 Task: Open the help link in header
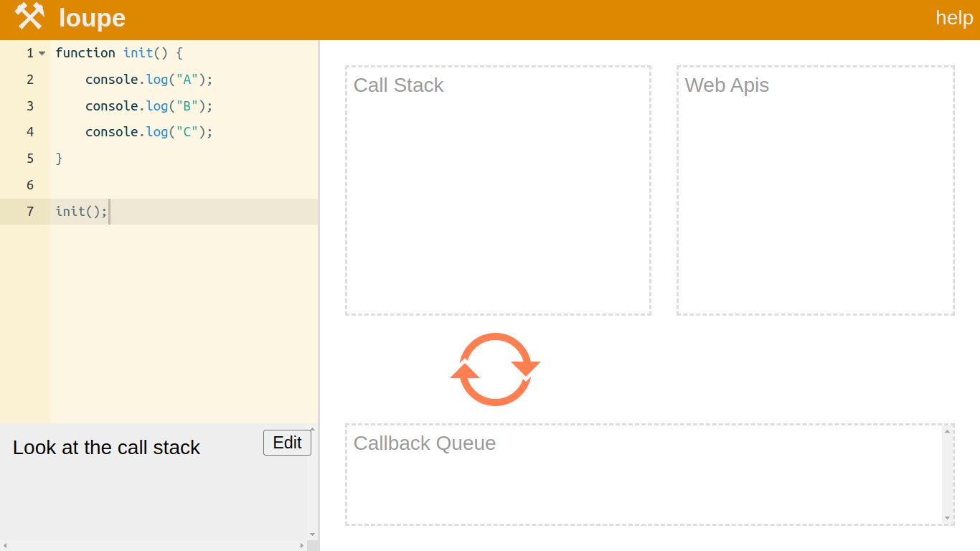953,18
